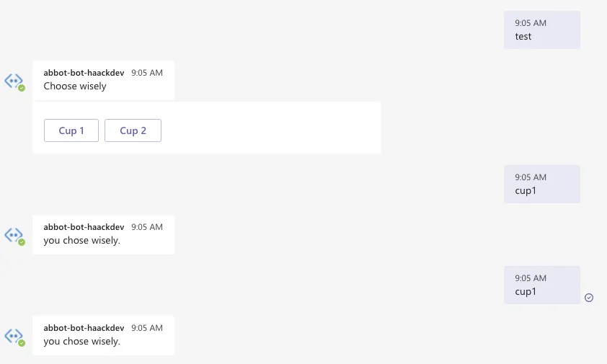Screen dimensions: 607x364
Task: Click the first "you chose wisely." reply text
Action: pos(81,241)
